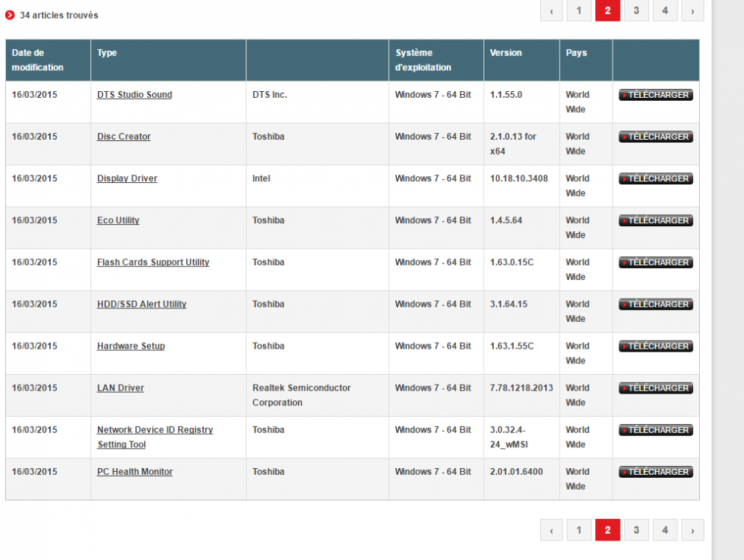The width and height of the screenshot is (744, 560).
Task: Select page 1 in top pagination
Action: [x=579, y=10]
